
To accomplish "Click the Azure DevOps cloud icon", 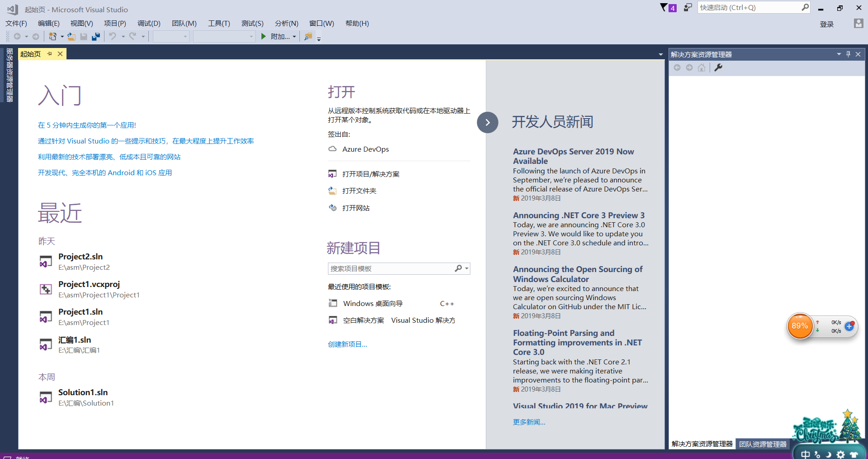I will 332,149.
